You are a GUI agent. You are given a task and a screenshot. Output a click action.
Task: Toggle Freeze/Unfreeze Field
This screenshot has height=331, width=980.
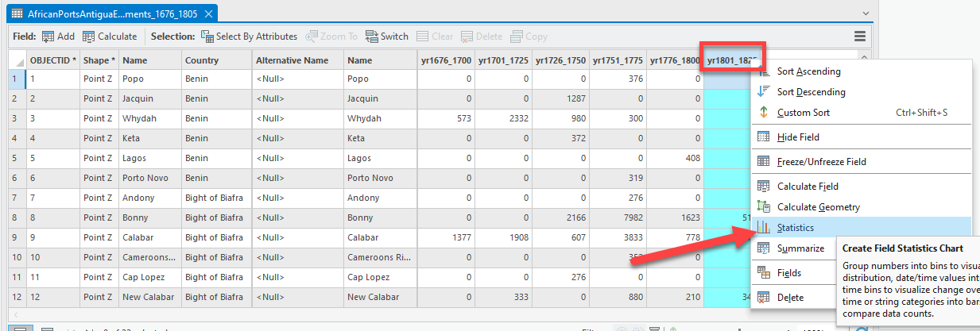[x=821, y=162]
